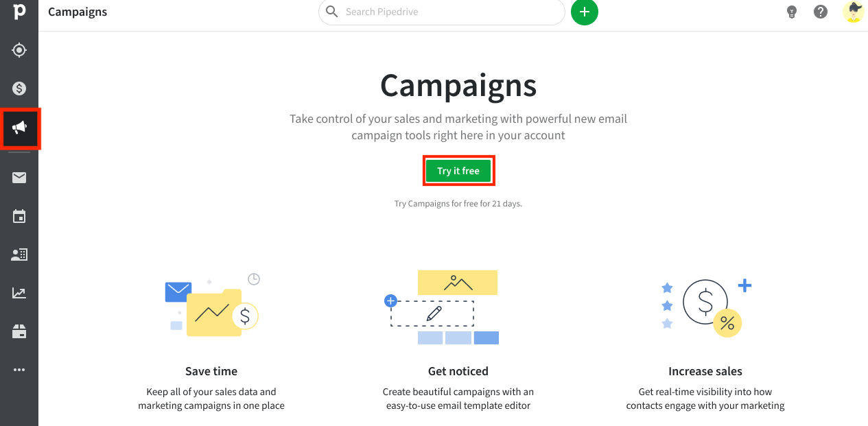Image resolution: width=868 pixels, height=426 pixels.
Task: Open the what's new lightbulb icon
Action: [792, 12]
